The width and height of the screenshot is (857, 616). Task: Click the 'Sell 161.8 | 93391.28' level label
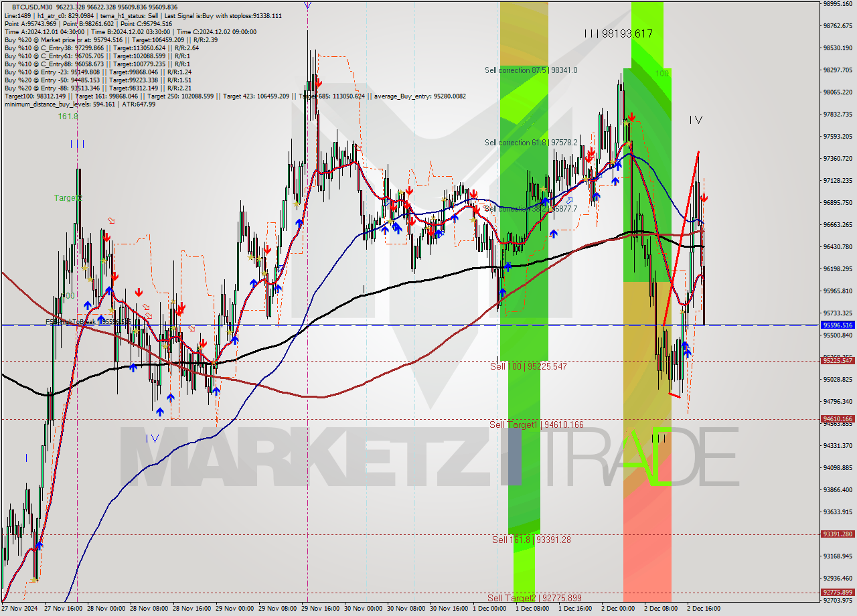coord(531,539)
